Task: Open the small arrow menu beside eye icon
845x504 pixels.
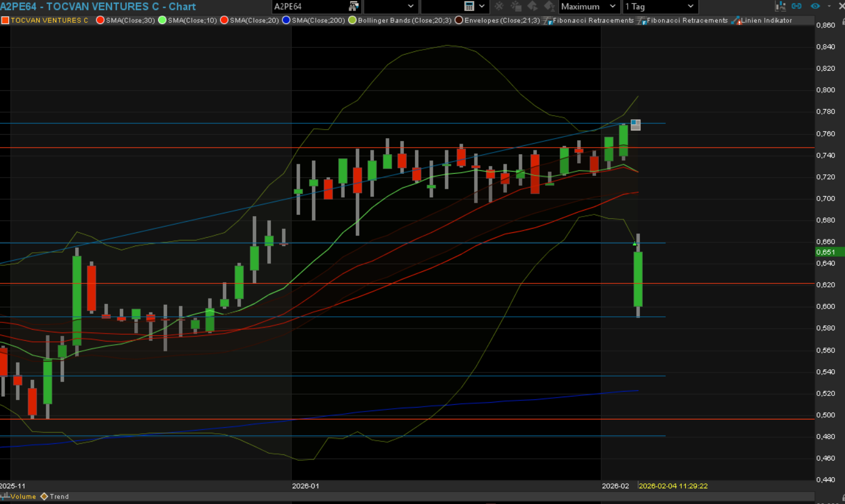Action: (x=828, y=6)
